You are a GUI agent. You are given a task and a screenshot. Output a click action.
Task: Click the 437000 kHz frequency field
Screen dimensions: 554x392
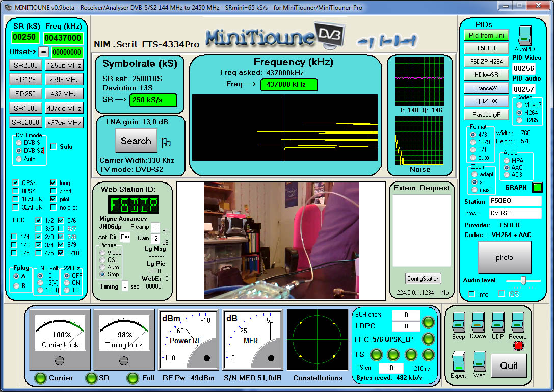(289, 85)
